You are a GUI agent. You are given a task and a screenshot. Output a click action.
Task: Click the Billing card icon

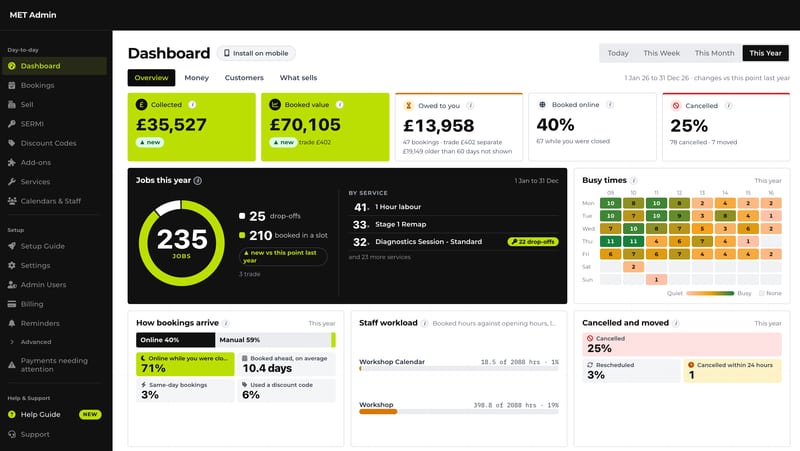(x=12, y=304)
